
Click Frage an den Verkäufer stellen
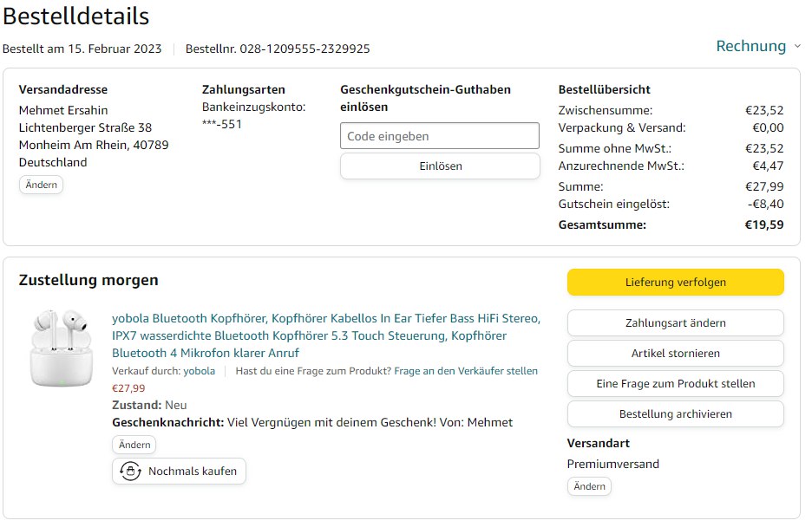465,371
